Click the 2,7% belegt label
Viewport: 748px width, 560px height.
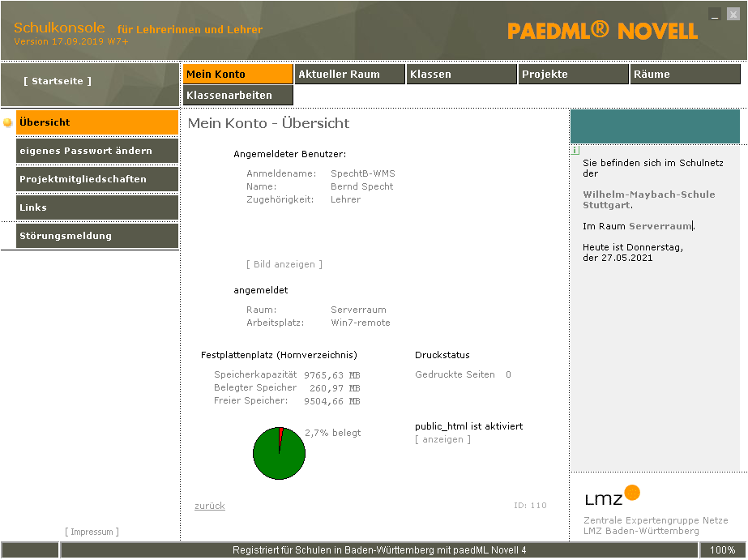[x=333, y=433]
